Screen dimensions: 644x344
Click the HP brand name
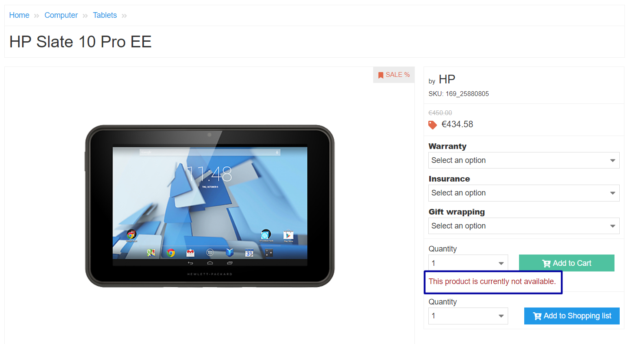[x=447, y=79]
